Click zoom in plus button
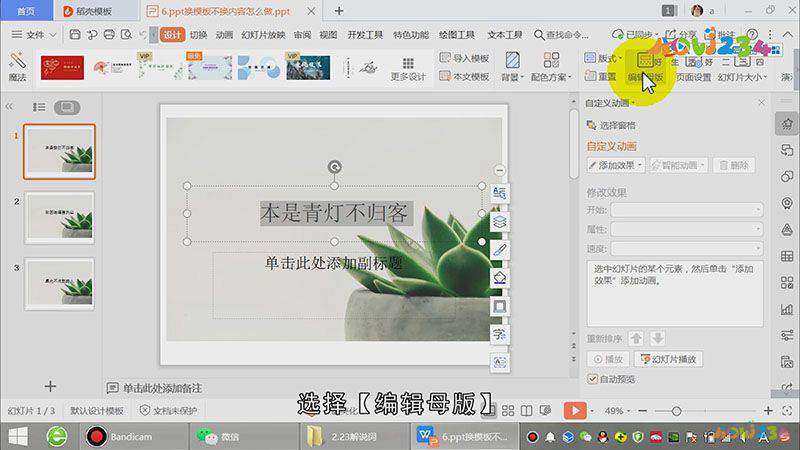Viewport: 800px width, 450px height. tap(768, 410)
